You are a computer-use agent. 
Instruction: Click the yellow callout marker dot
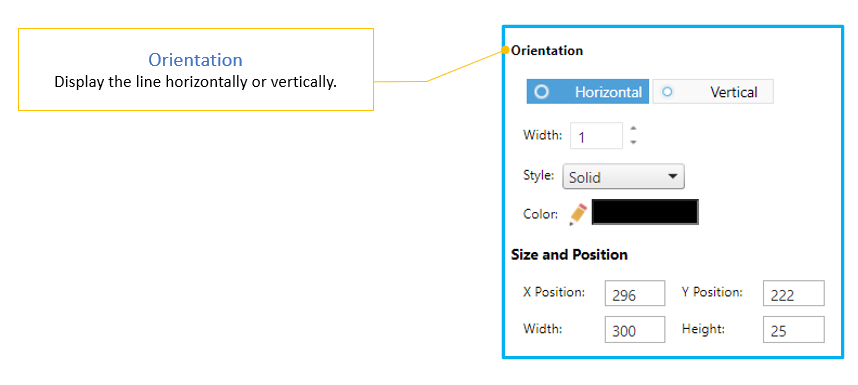506,51
